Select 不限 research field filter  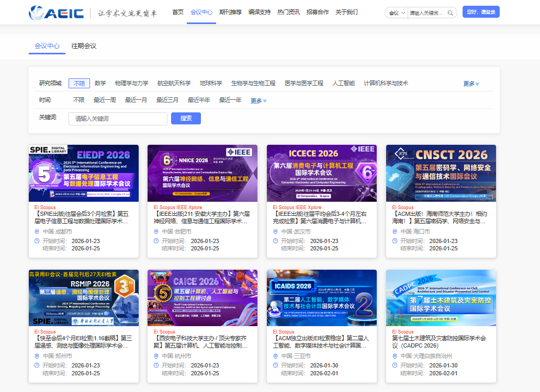coord(79,84)
